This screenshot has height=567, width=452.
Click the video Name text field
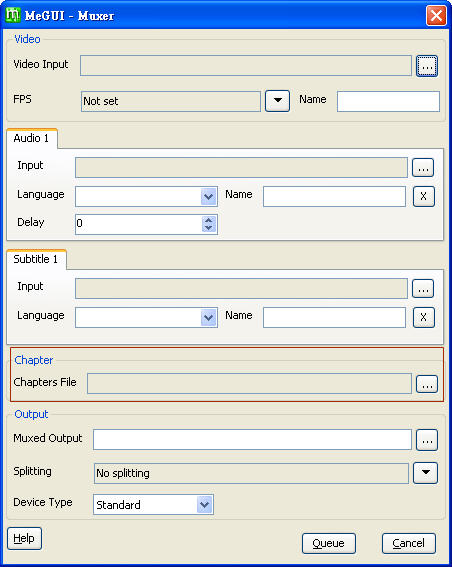[x=388, y=101]
